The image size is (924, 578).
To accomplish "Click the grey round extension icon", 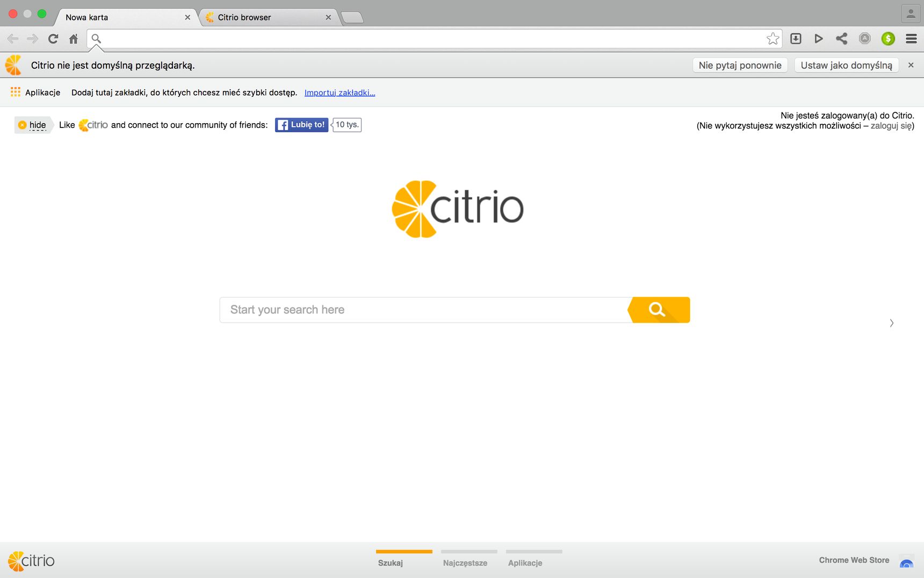I will tap(865, 39).
